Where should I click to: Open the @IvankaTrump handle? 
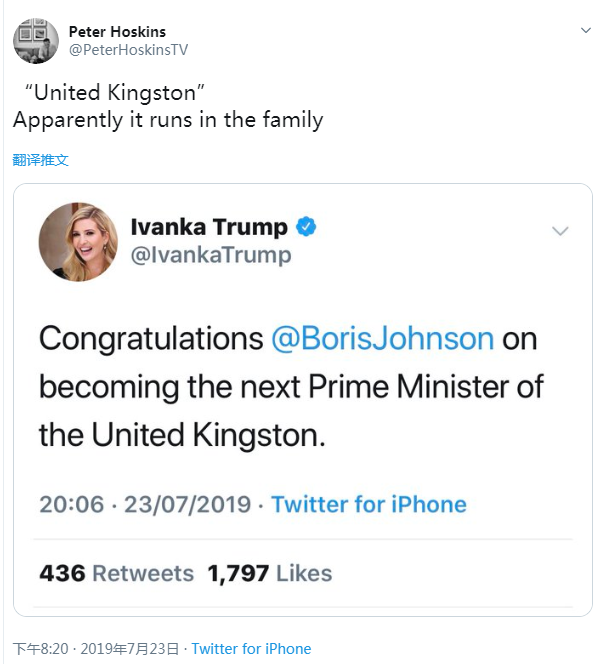211,255
